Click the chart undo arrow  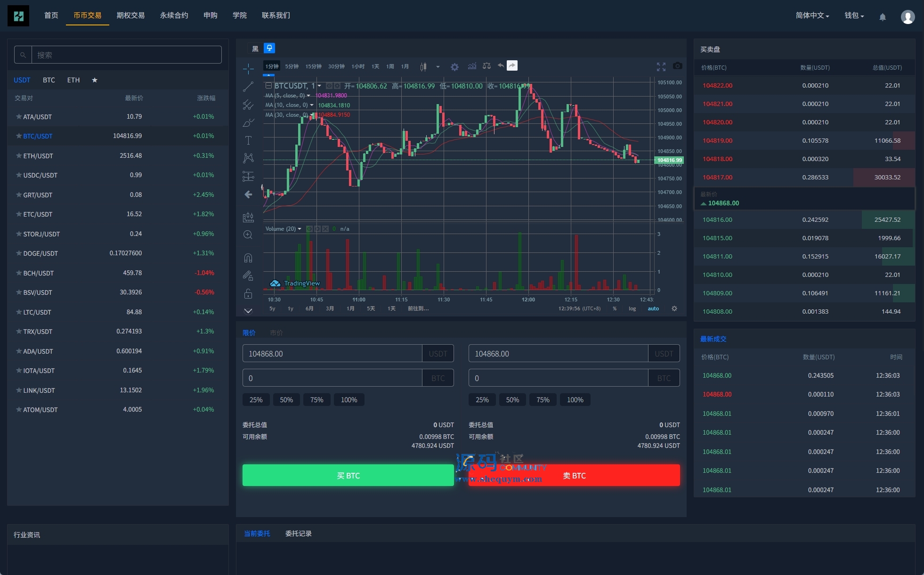pos(500,65)
